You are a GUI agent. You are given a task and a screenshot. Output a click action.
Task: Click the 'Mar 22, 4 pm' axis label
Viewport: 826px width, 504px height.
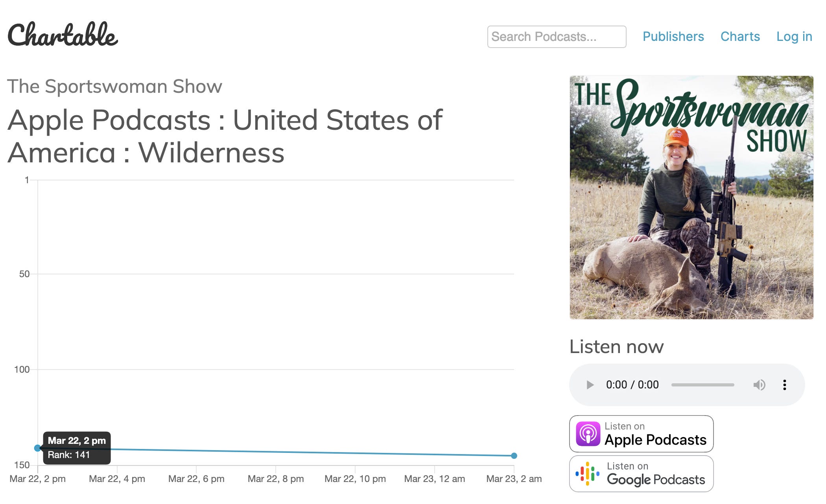pos(117,478)
